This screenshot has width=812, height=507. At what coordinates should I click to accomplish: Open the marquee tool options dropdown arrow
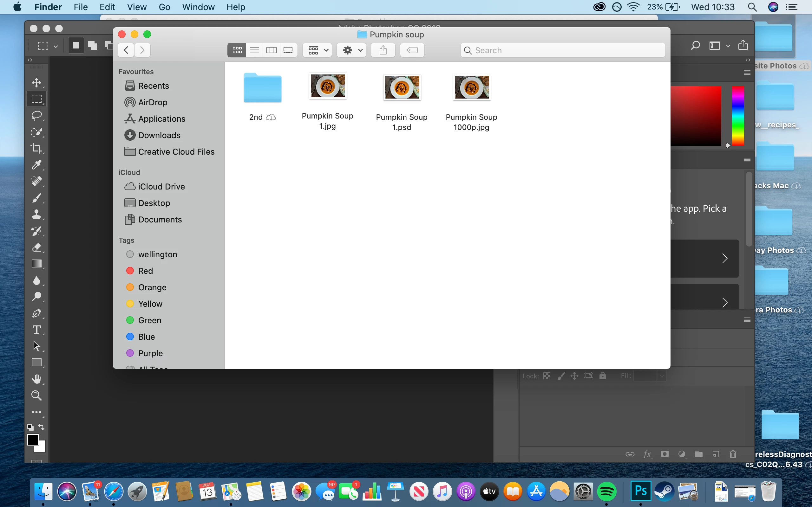[x=56, y=46]
